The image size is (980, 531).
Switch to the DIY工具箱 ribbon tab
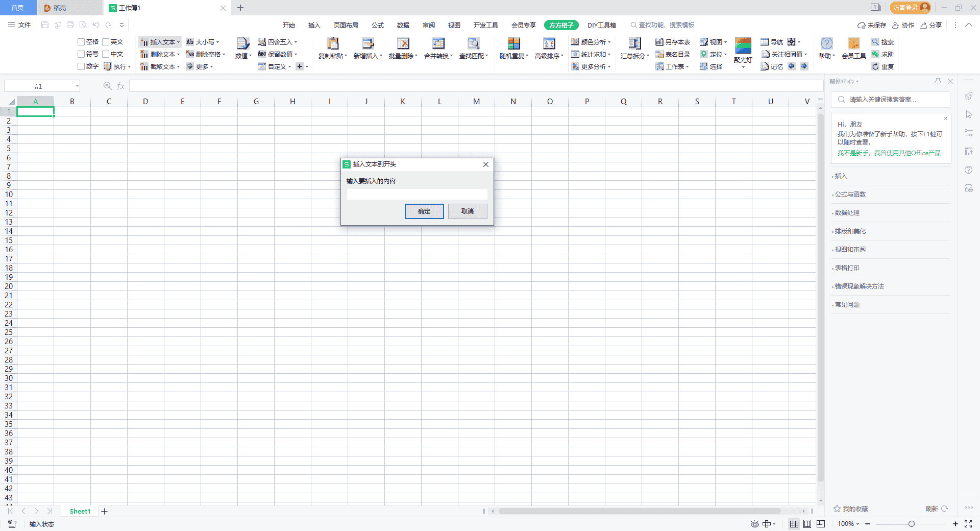(x=601, y=25)
